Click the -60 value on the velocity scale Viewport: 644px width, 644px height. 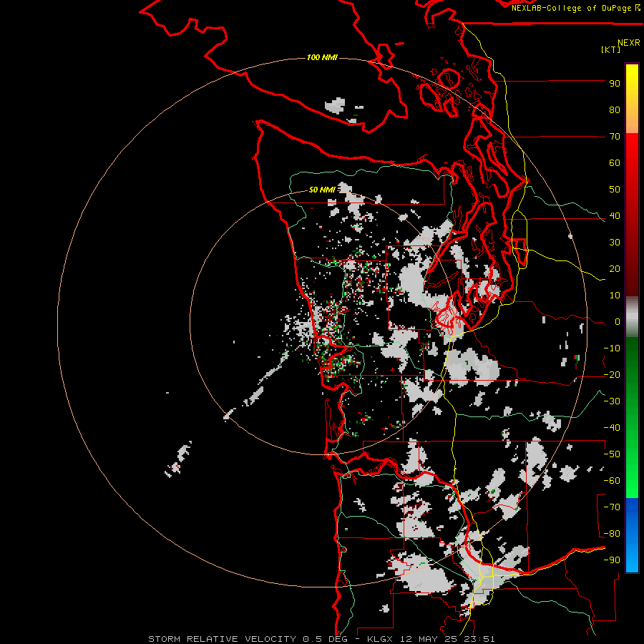coord(612,481)
